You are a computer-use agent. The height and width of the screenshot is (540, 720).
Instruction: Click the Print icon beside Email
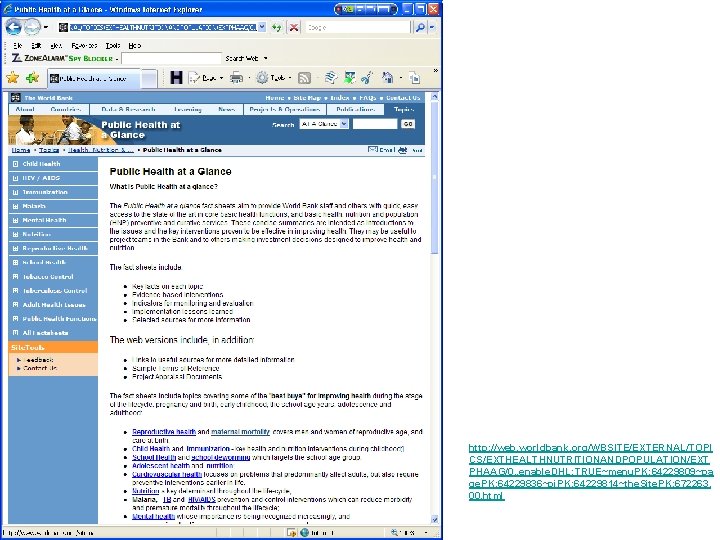(403, 150)
